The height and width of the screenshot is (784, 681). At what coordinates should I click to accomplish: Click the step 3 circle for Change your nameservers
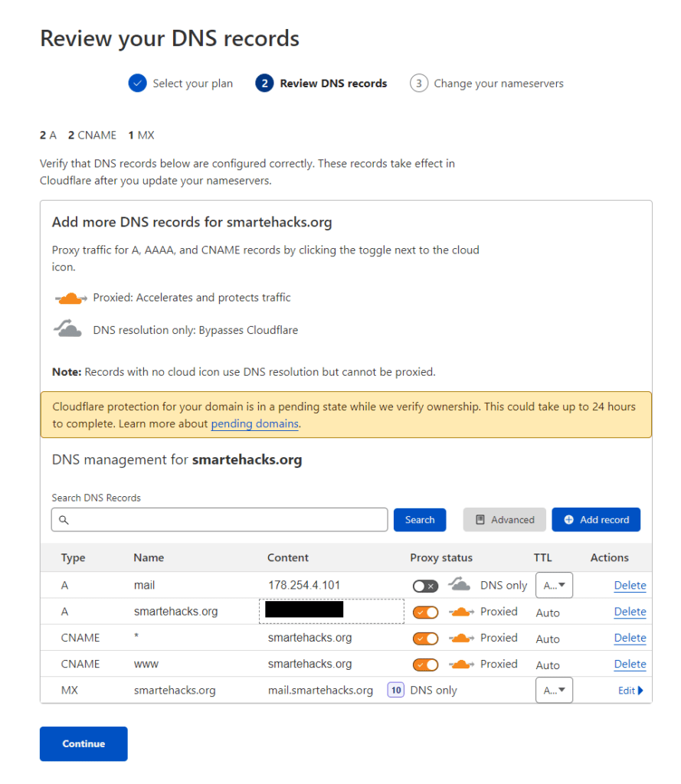(x=419, y=83)
